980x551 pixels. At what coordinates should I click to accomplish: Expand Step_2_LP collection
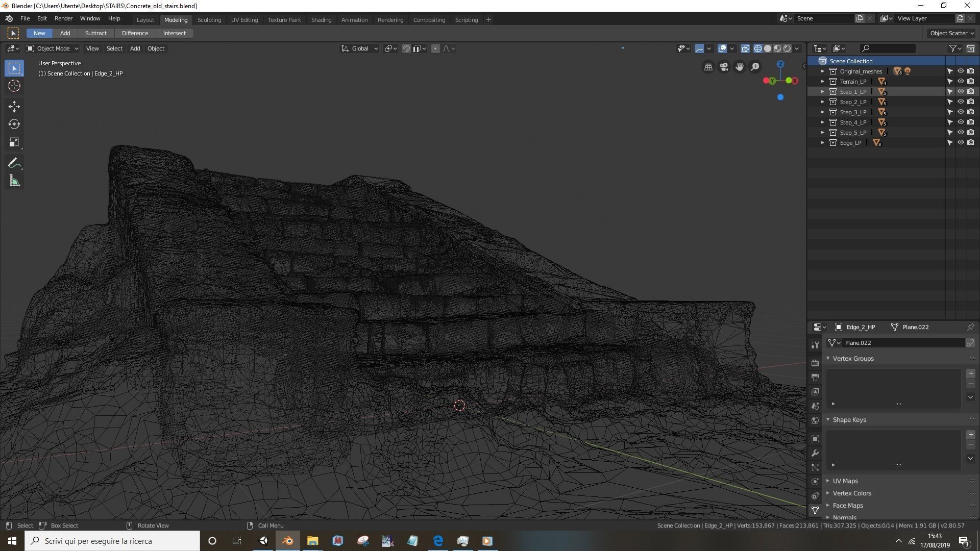tap(822, 102)
